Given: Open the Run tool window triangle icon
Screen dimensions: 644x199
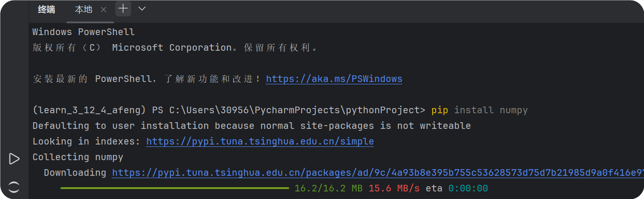Looking at the screenshot, I should point(14,159).
